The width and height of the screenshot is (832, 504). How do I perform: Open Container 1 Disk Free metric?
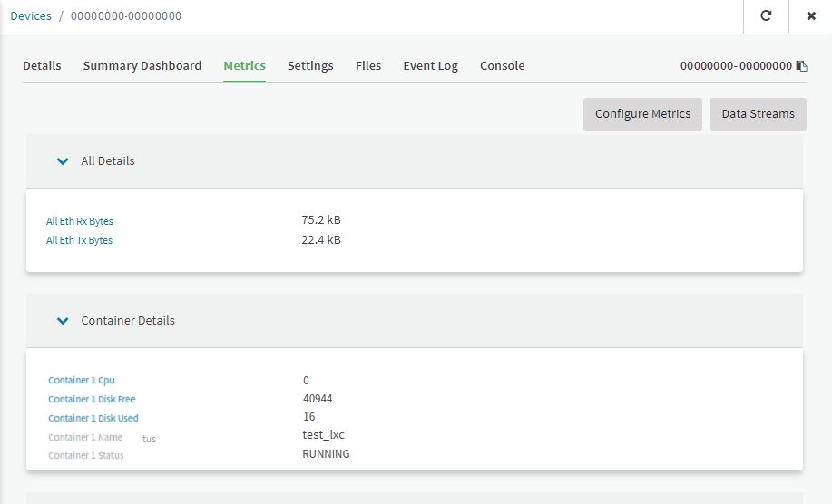point(92,400)
